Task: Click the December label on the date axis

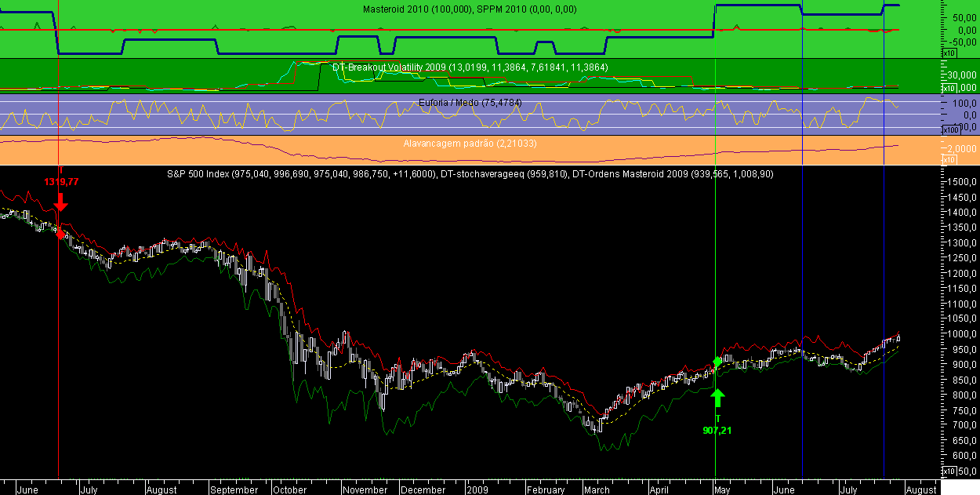Action: point(424,490)
